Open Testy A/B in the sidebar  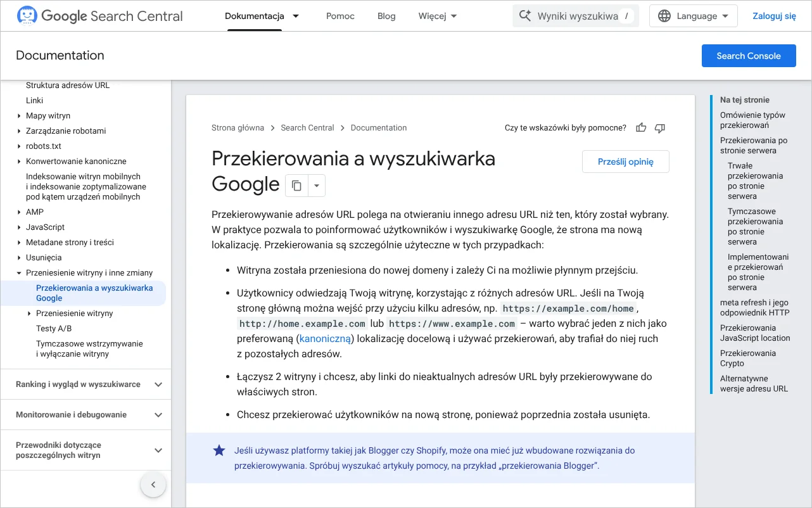point(54,329)
